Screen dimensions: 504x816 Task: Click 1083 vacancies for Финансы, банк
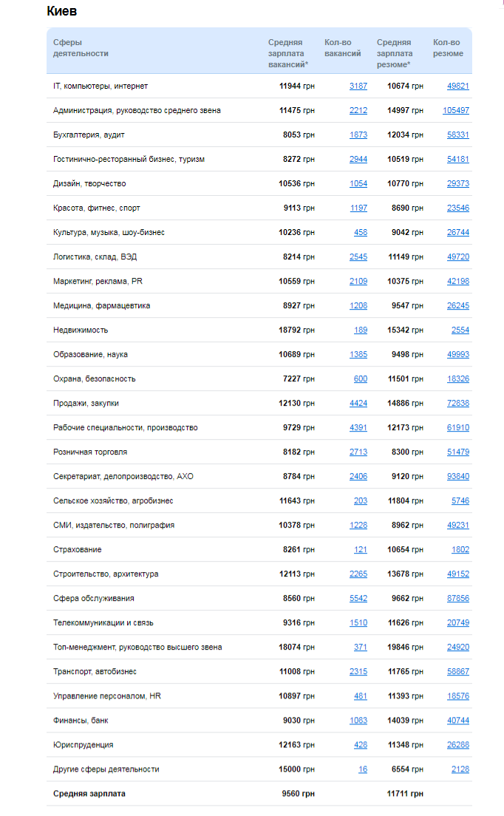(358, 720)
